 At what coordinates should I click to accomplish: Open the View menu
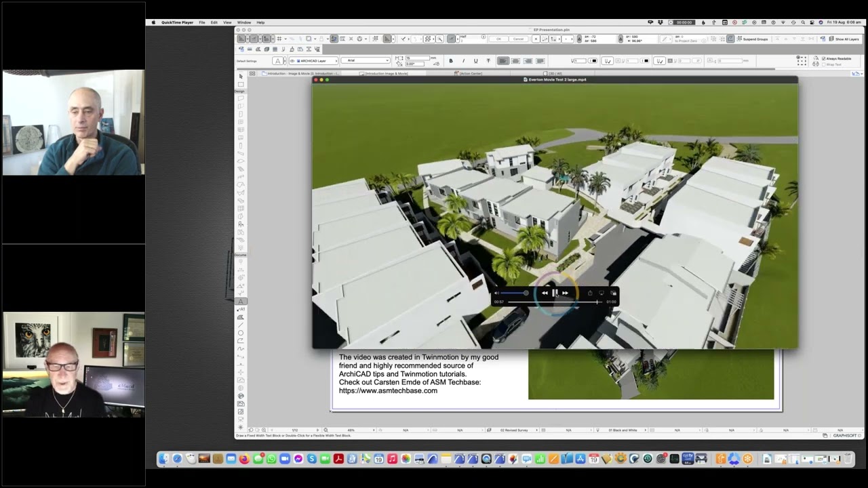point(227,22)
